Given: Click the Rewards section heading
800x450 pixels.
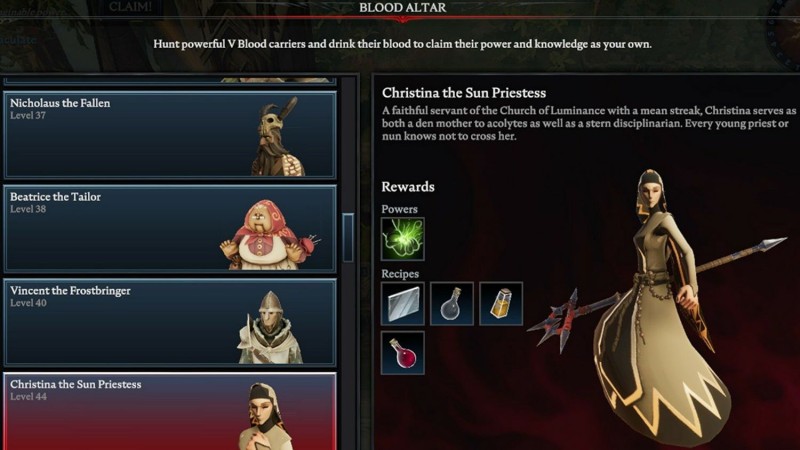Looking at the screenshot, I should point(408,187).
